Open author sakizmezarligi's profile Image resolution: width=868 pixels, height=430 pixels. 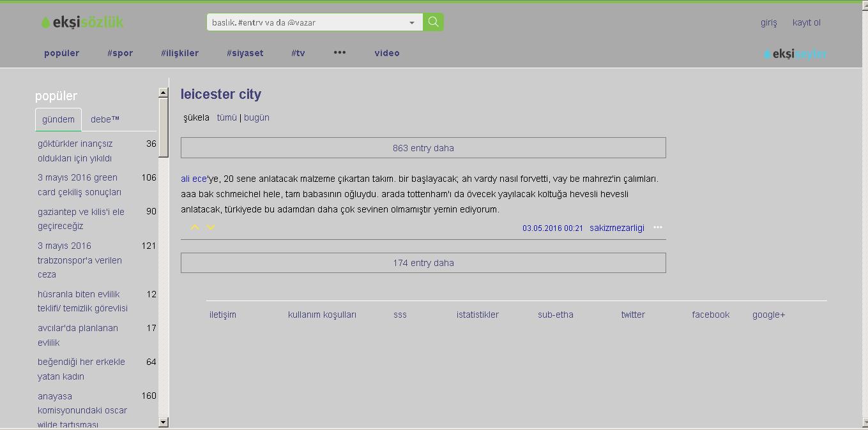[x=616, y=228]
